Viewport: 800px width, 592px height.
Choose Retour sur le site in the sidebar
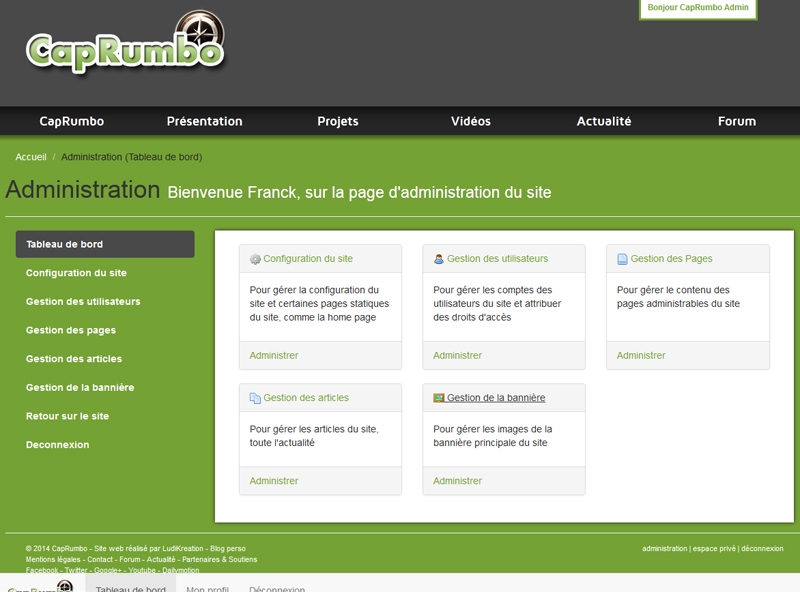67,416
